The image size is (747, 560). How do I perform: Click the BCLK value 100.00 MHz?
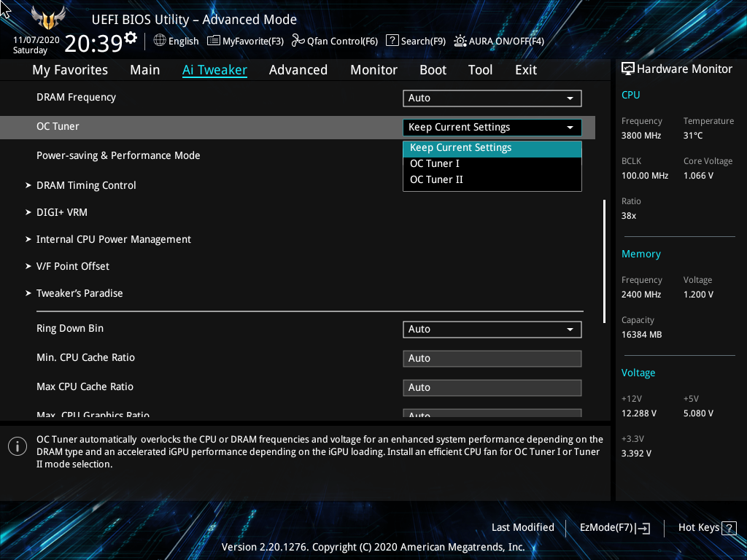tap(645, 176)
